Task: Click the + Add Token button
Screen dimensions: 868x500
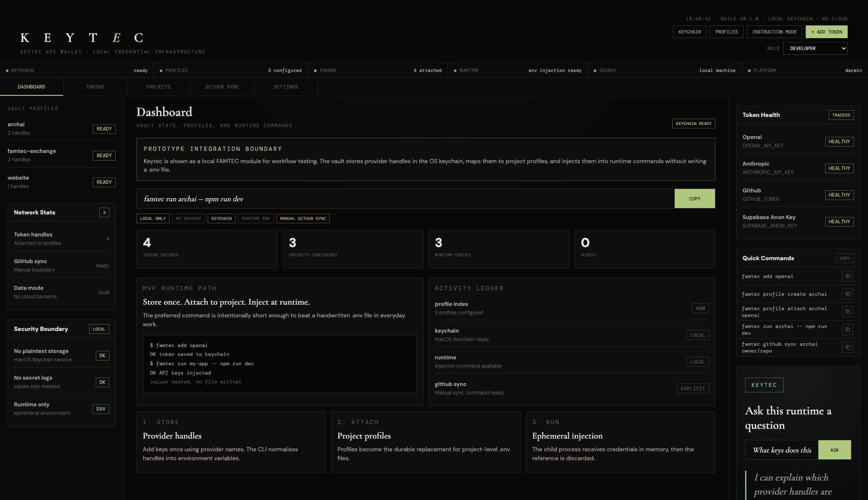Action: [826, 32]
